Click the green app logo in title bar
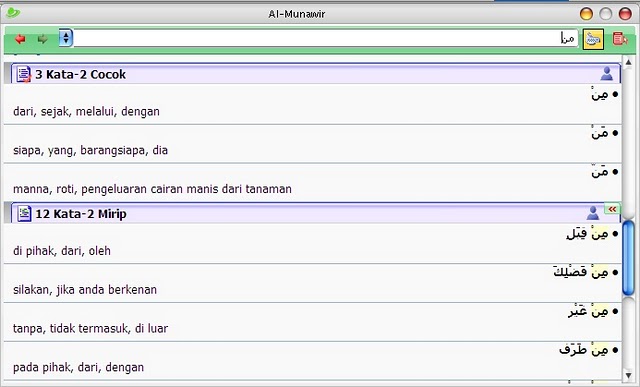The image size is (640, 387). pyautogui.click(x=13, y=13)
